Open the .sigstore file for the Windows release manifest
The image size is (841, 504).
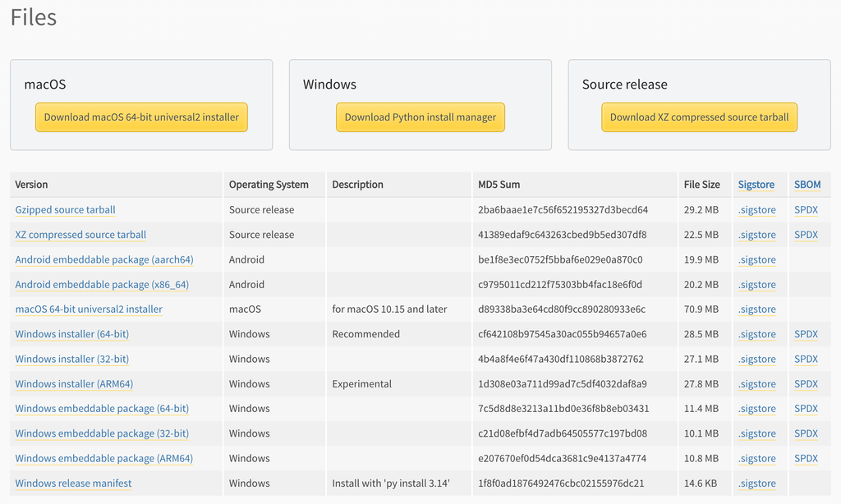[756, 483]
